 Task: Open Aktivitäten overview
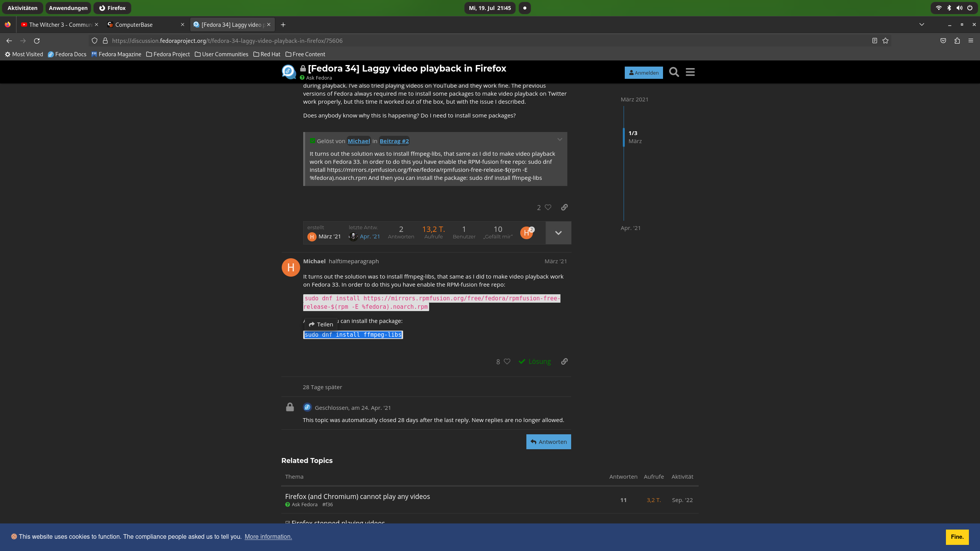pos(23,8)
